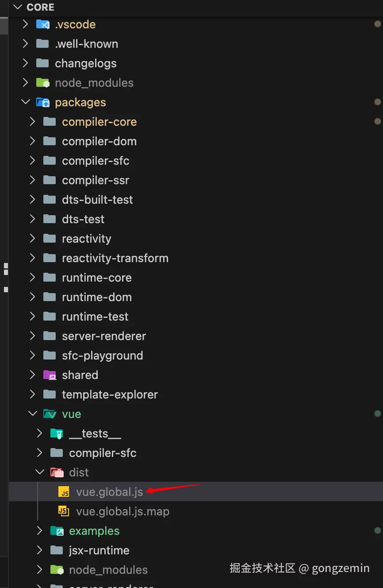Screen dimensions: 383x588
Task: Open the vue.global.js.map file
Action: (x=123, y=511)
